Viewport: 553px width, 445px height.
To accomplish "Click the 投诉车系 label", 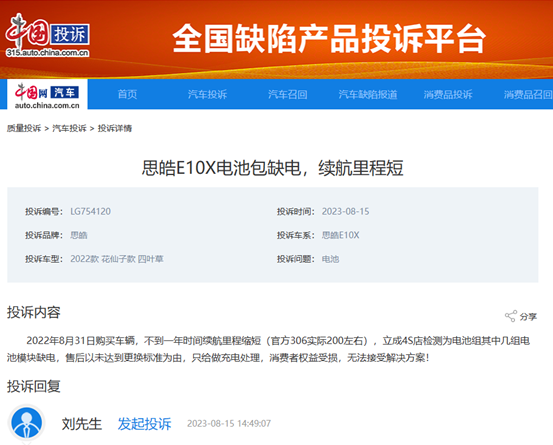I will (x=296, y=235).
